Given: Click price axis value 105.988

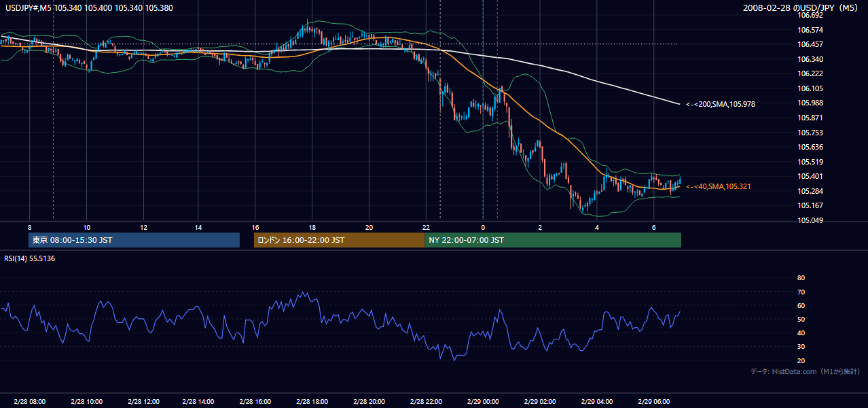Looking at the screenshot, I should click(x=811, y=103).
